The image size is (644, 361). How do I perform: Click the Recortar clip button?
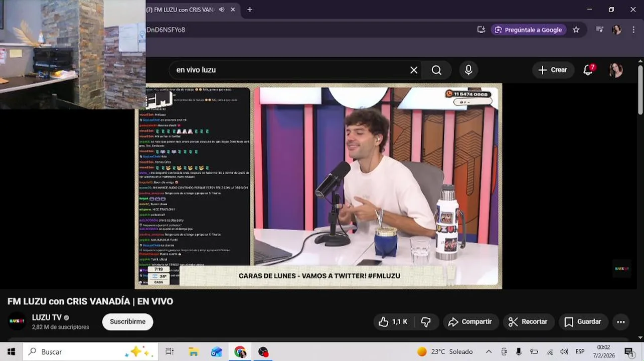pyautogui.click(x=528, y=322)
